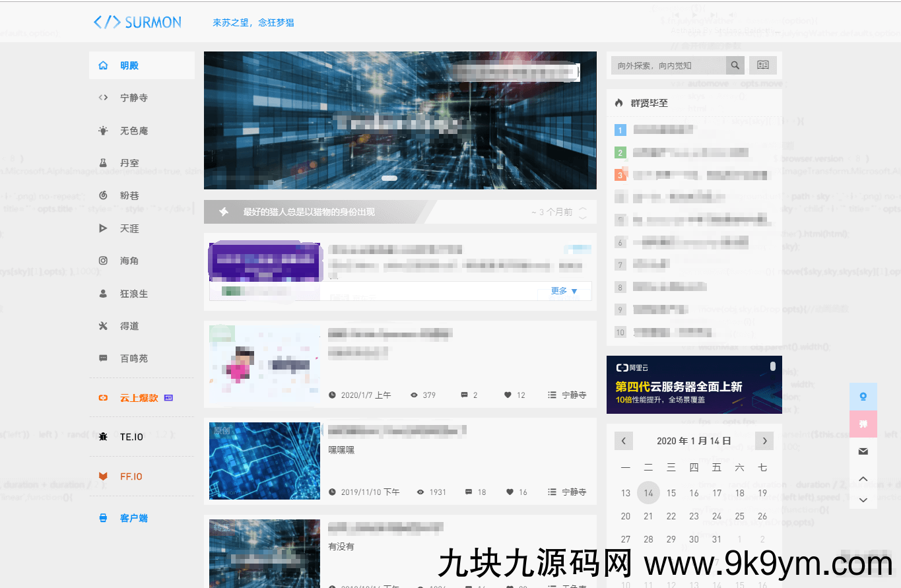Pick day 31 in the calendar

[x=717, y=539]
